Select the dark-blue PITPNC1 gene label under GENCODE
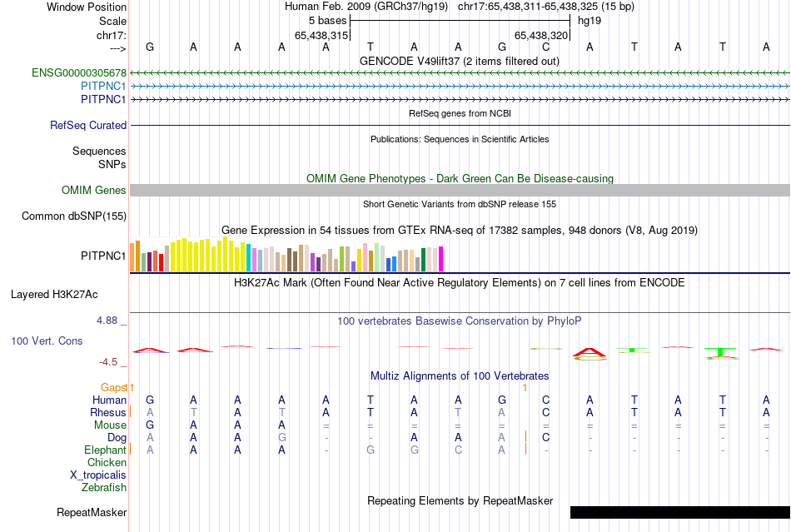Image resolution: width=791 pixels, height=532 pixels. tap(103, 99)
